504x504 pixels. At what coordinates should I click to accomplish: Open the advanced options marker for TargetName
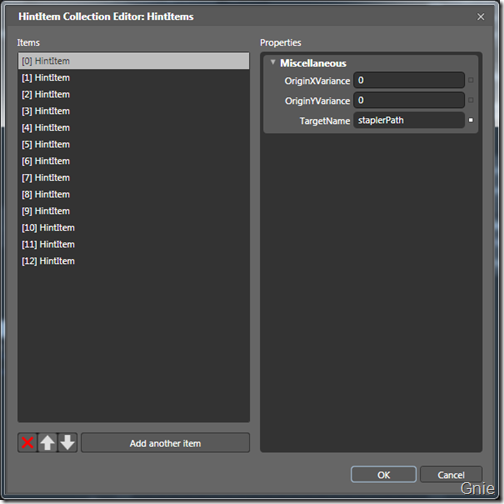[471, 120]
